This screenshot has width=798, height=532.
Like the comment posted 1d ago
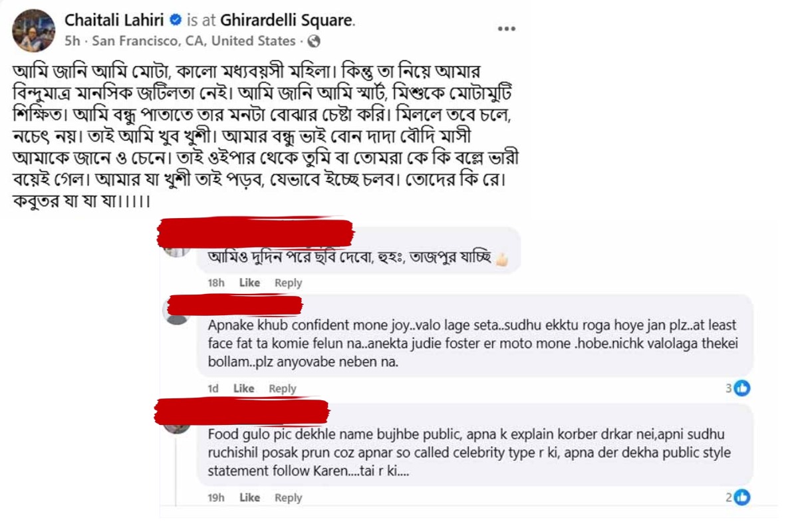243,388
